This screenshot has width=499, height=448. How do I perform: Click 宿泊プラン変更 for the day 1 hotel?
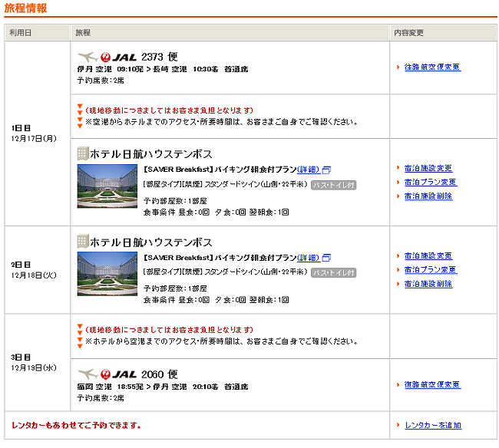(430, 183)
